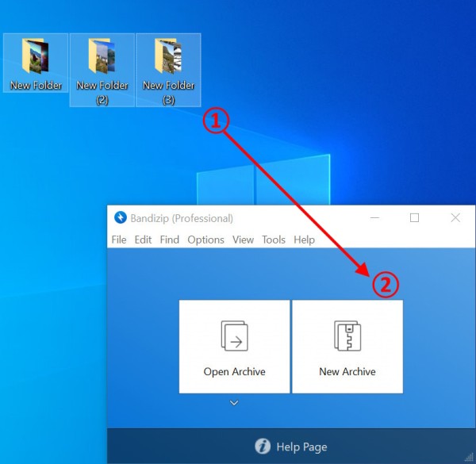Open the Help Page link
Viewport: 476px width, 464px height.
coord(301,447)
